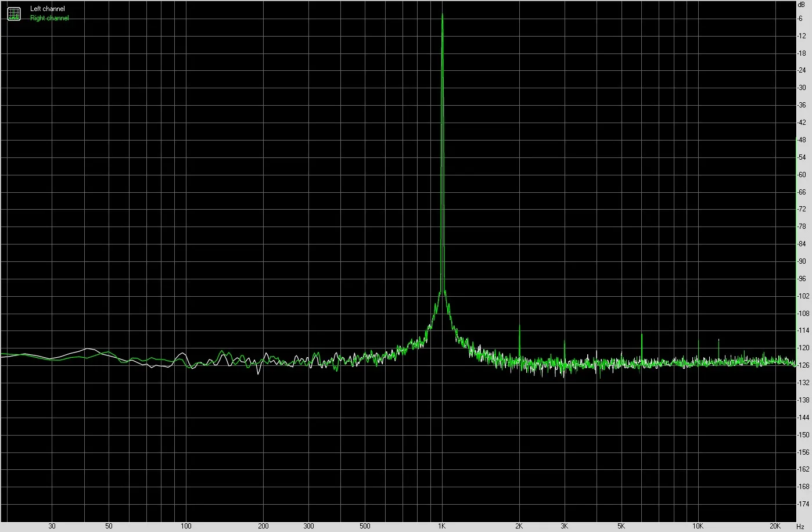Click the 1 kHz fundamental peak tip
The width and height of the screenshot is (812, 532).
[443, 15]
